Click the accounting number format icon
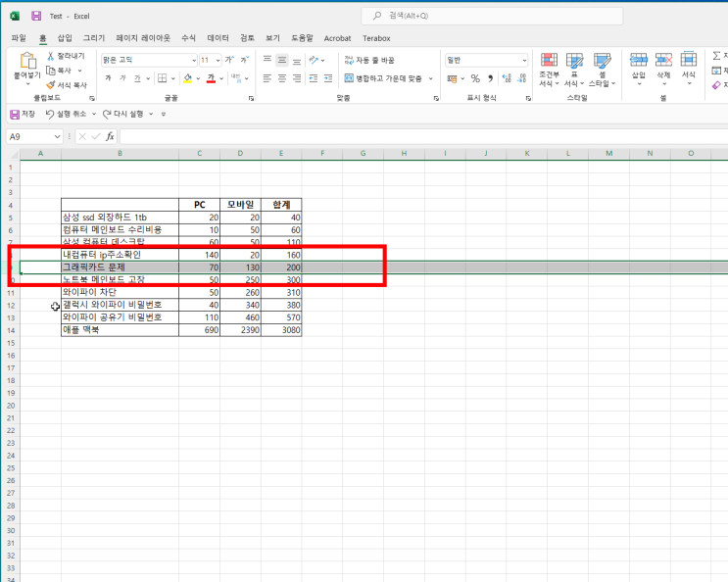 point(452,78)
